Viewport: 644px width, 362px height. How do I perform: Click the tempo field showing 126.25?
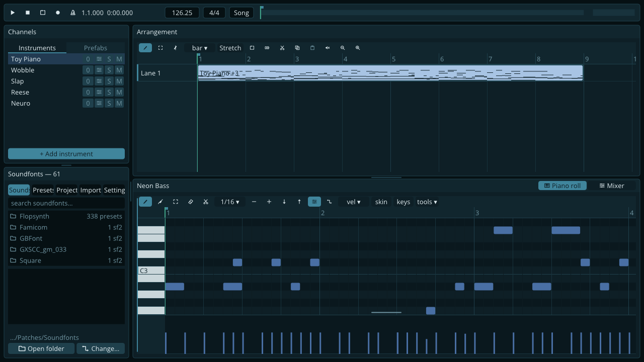(182, 13)
